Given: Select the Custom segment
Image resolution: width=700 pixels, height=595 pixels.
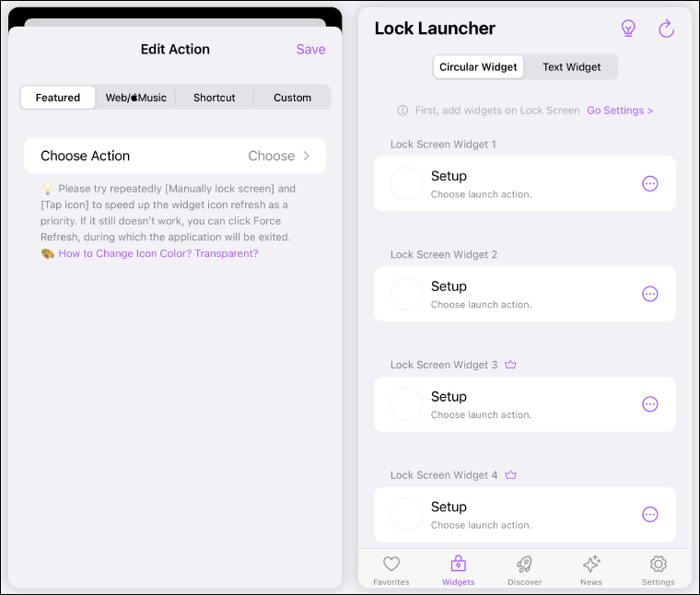Looking at the screenshot, I should 292,98.
